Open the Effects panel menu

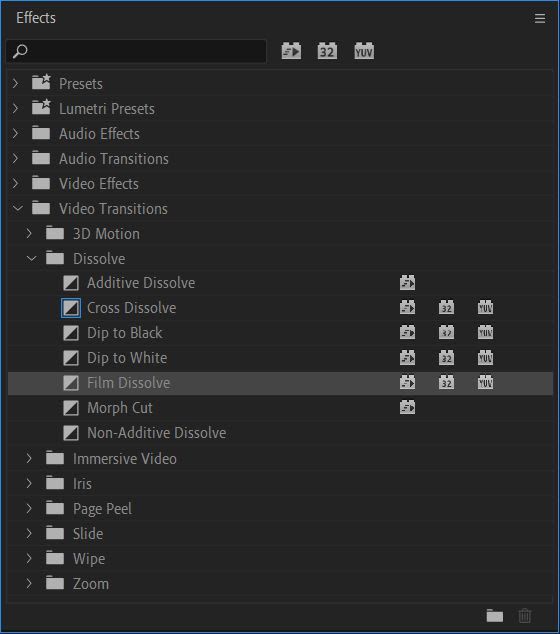pos(540,18)
